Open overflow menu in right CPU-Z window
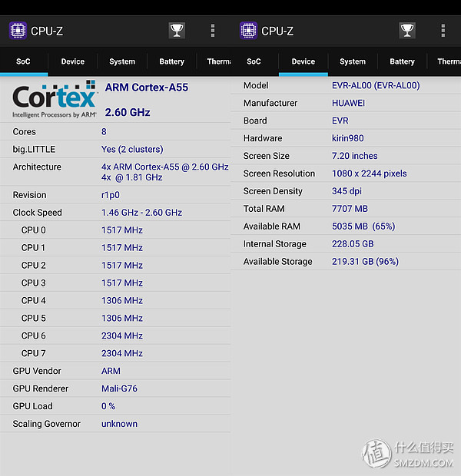461x476 pixels. [x=443, y=31]
